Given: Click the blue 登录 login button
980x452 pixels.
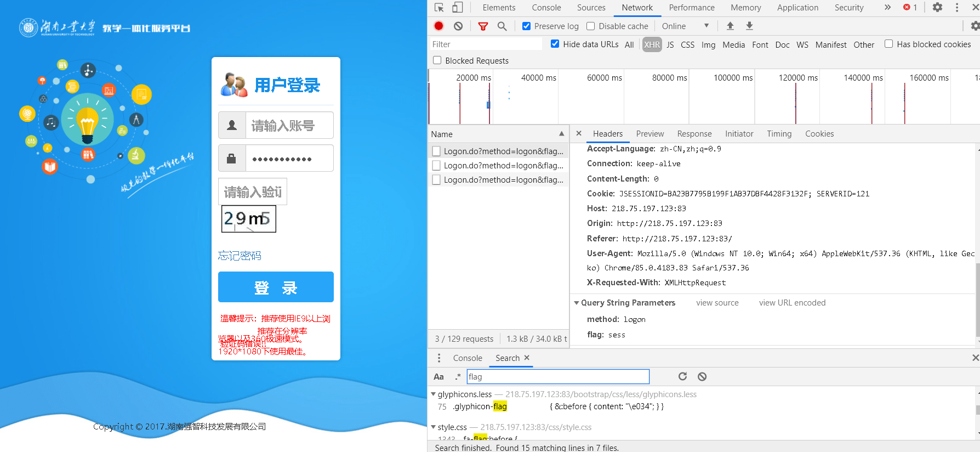Looking at the screenshot, I should (x=276, y=287).
